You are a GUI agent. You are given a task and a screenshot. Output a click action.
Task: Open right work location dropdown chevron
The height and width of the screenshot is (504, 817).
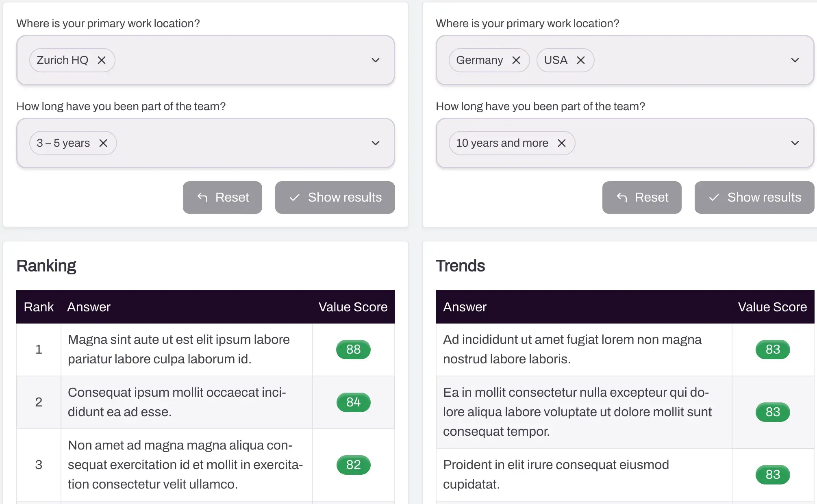[x=795, y=60]
